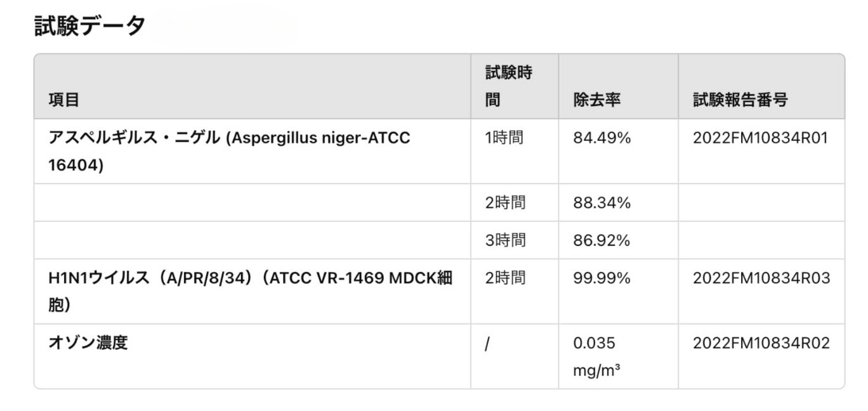The image size is (868, 411).
Task: Select the 1時間 test time cell
Action: [x=504, y=138]
